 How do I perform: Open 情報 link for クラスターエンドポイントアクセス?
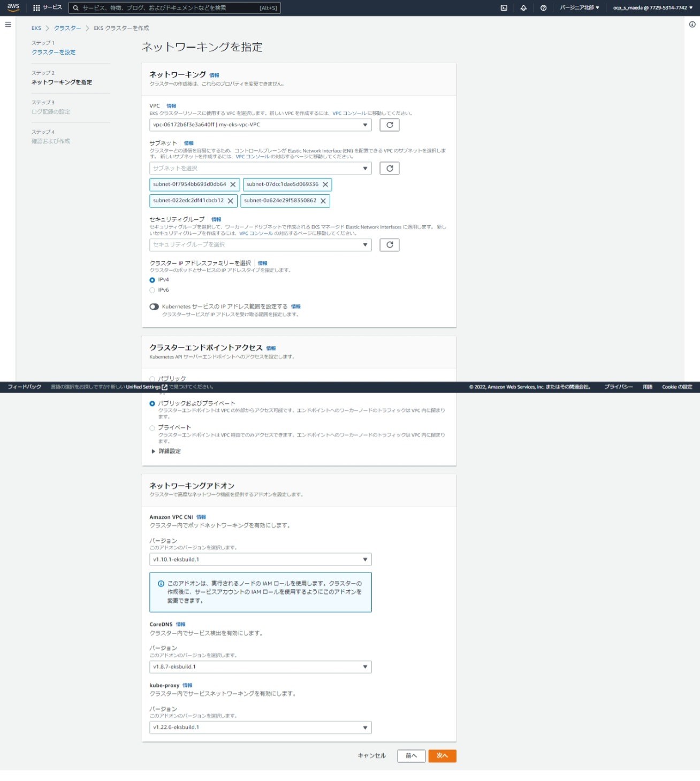coord(271,348)
